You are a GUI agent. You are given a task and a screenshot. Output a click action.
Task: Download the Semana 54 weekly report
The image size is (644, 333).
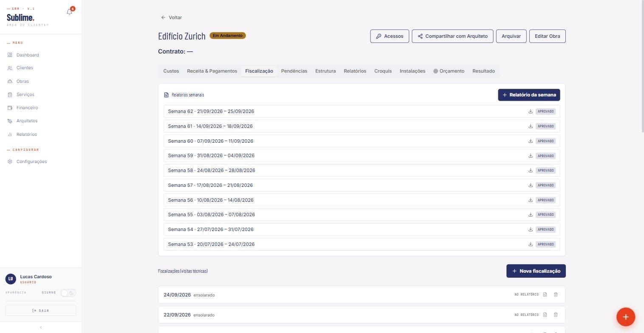click(531, 229)
